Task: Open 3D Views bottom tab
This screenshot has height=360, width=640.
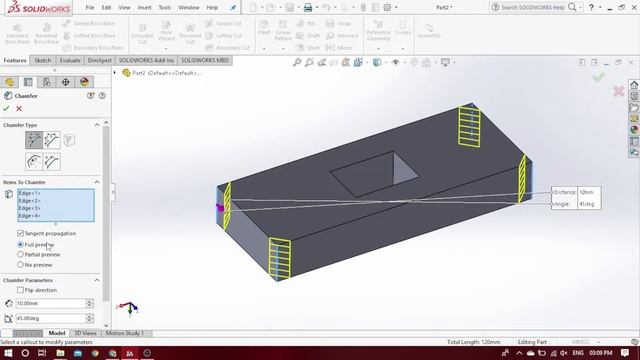Action: [x=85, y=333]
